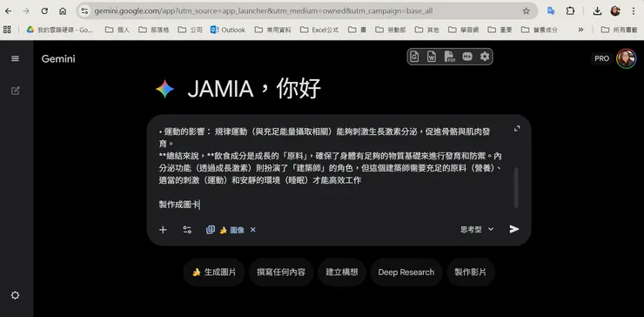The width and height of the screenshot is (644, 317).
Task: Open the Gemini main menu hamburger
Action: point(15,58)
